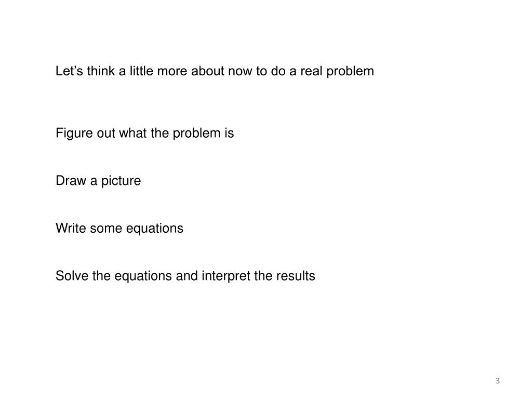Click the word "some" in the equations line
532x399 pixels.
pyautogui.click(x=106, y=229)
